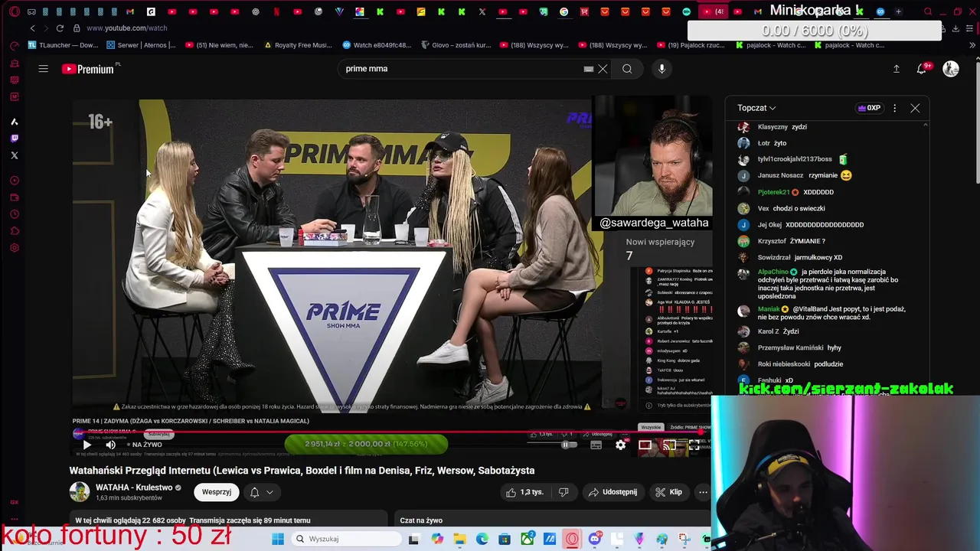This screenshot has height=551, width=980.
Task: Open the TLauncher bookmark
Action: (64, 45)
